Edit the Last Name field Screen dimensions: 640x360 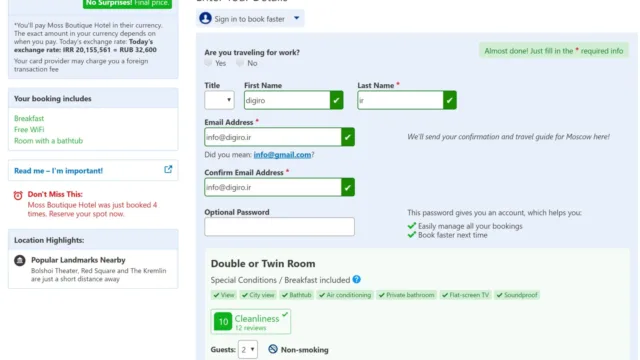(400, 100)
